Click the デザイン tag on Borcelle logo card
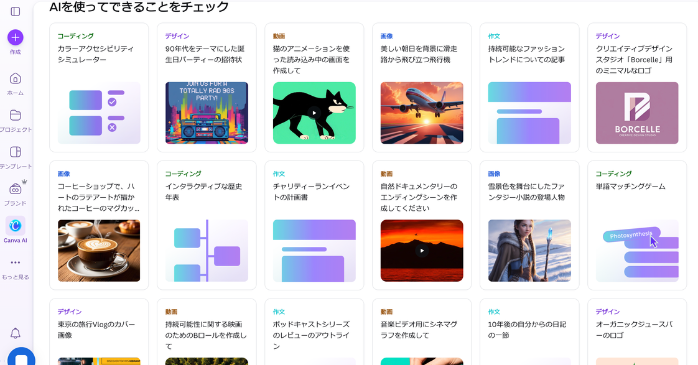698x365 pixels. pyautogui.click(x=608, y=36)
